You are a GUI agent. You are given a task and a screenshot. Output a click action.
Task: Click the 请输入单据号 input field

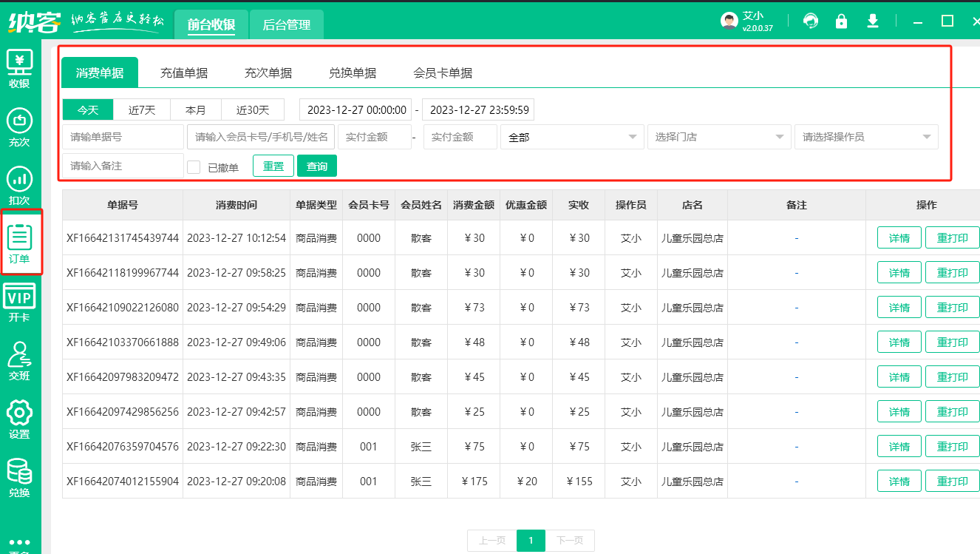click(123, 137)
